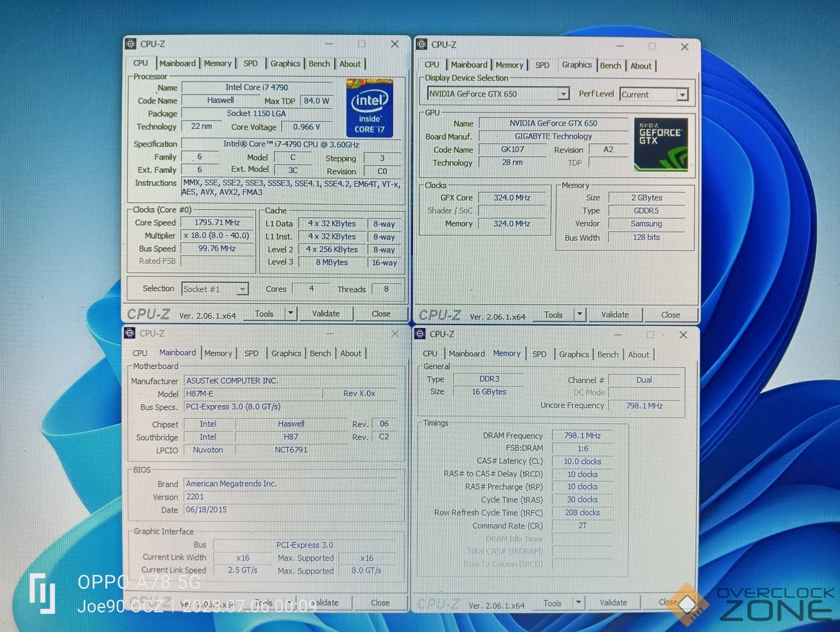840x632 pixels.
Task: Click the motherboard Model field H87M-E
Action: [x=252, y=394]
